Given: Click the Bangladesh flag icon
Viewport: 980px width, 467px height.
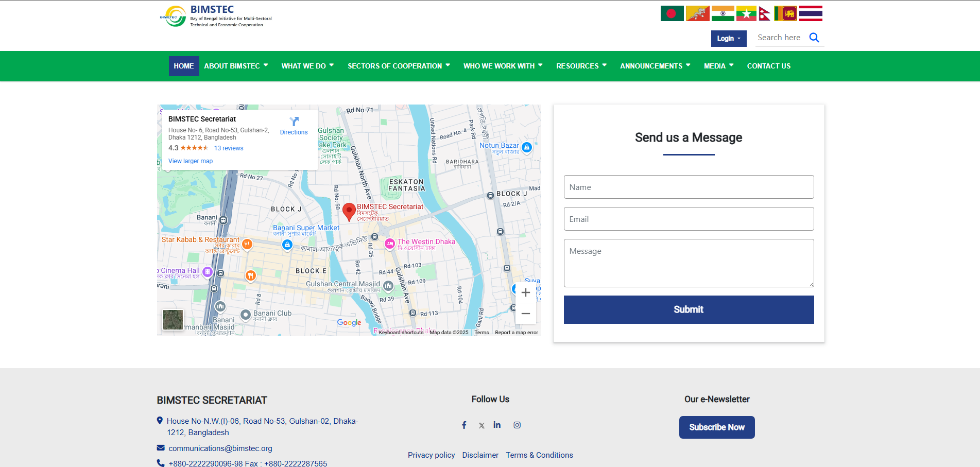Looking at the screenshot, I should coord(672,13).
